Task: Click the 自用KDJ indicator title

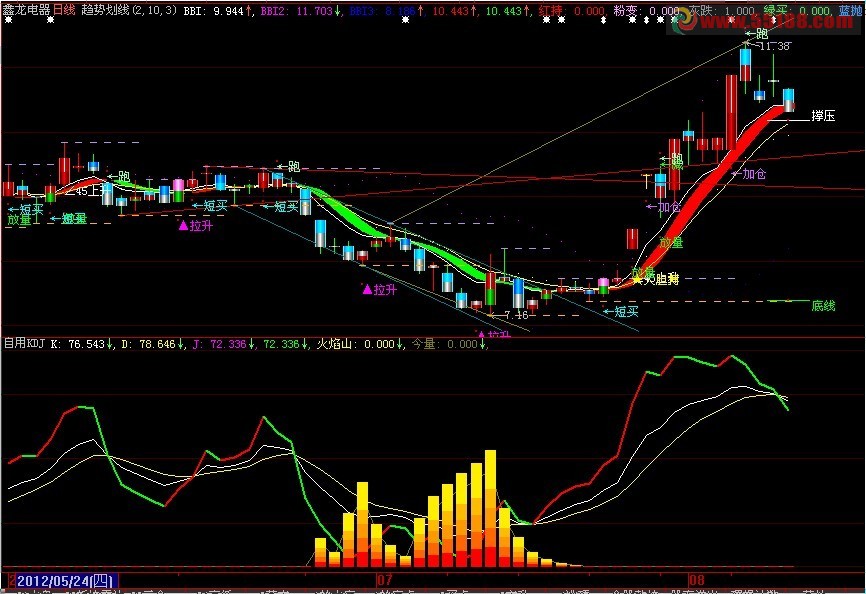Action: [x=24, y=343]
